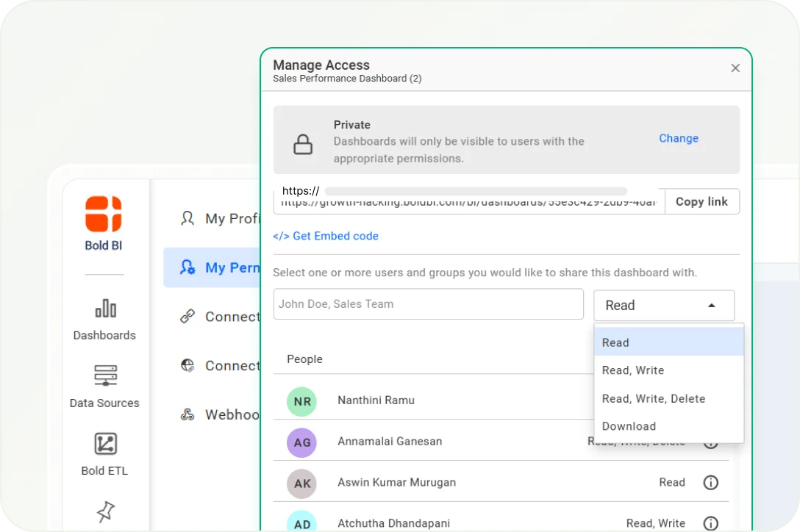Click Change to modify privacy setting
Screen dimensions: 800x532
[678, 138]
